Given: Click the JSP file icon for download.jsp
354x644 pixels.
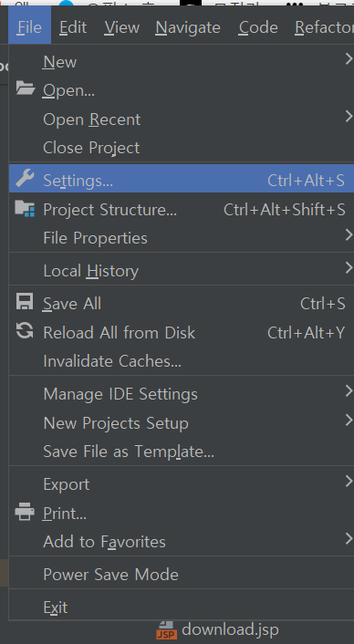Looking at the screenshot, I should coord(166,630).
